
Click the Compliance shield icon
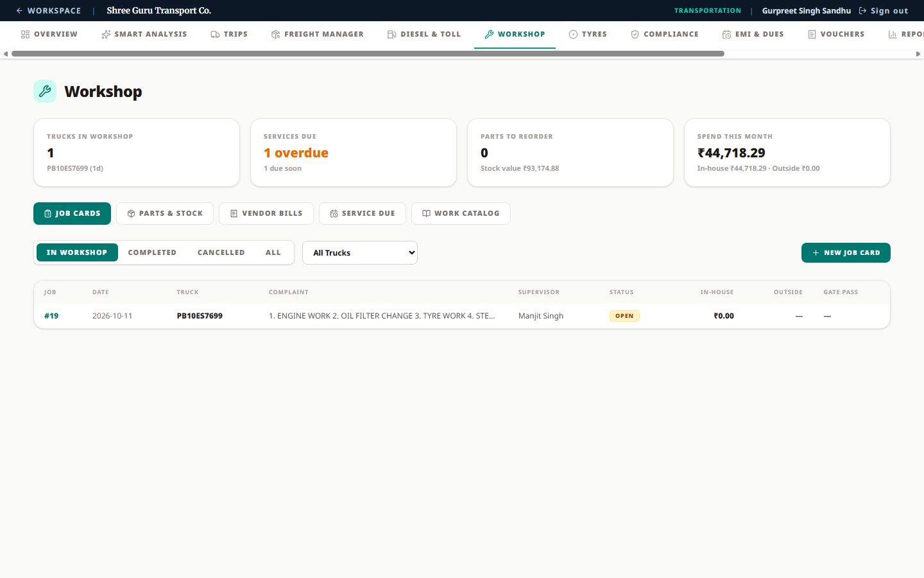pos(635,34)
